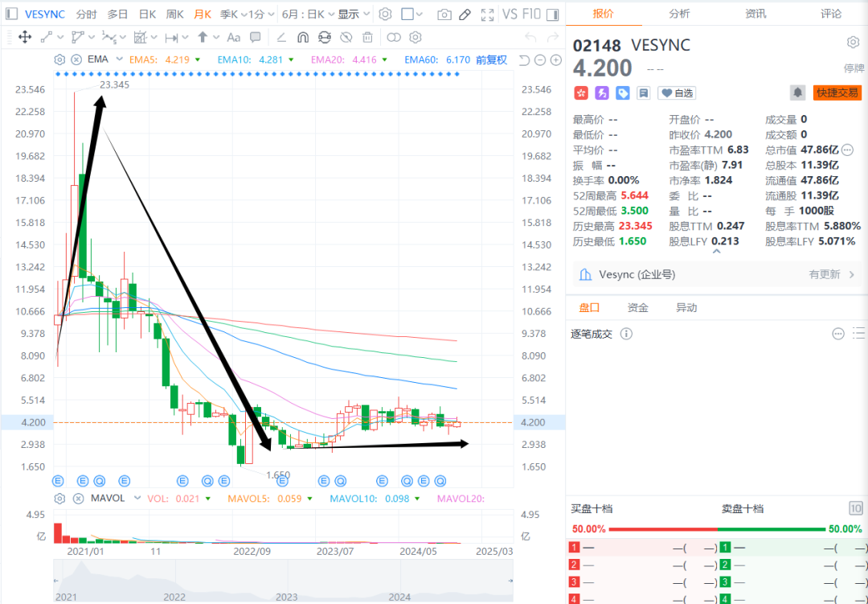
Task: Toggle the left sidebar panel icon
Action: [x=11, y=14]
